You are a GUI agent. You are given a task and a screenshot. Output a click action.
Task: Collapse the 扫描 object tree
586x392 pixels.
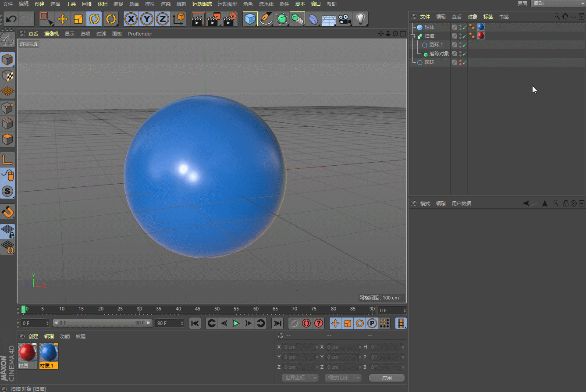click(412, 36)
